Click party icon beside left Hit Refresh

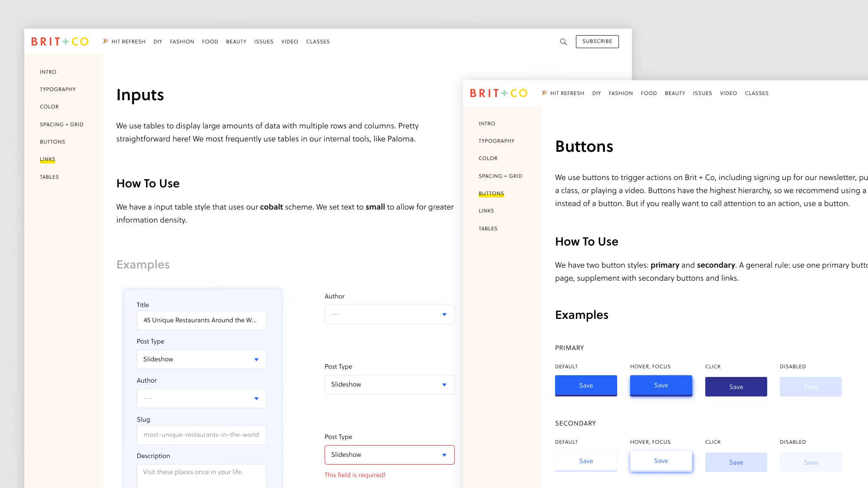tap(105, 41)
